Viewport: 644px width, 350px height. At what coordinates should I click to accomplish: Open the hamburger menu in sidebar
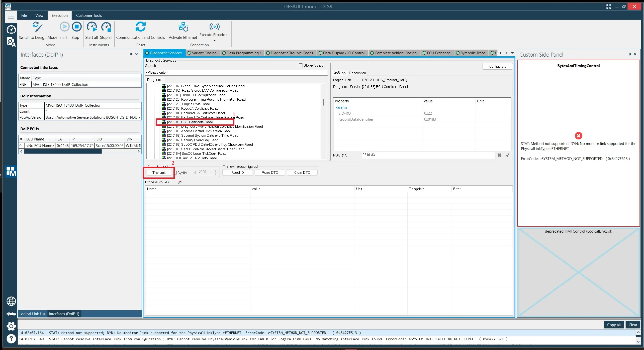[11, 17]
